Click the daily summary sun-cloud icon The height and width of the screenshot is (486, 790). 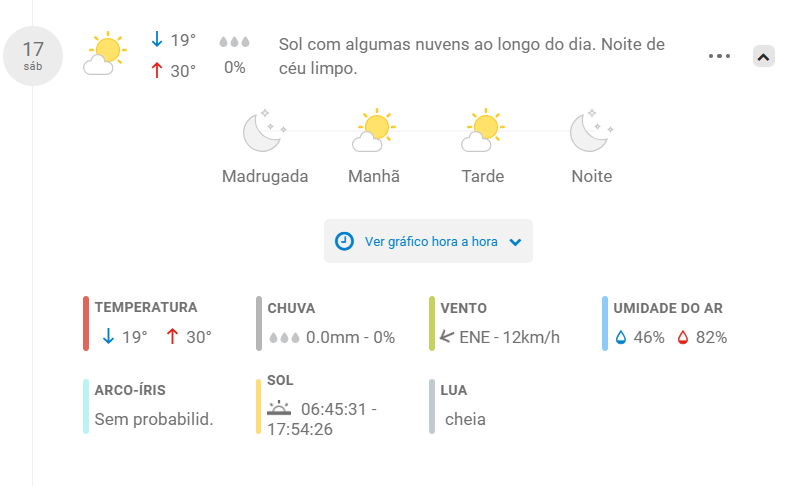105,53
